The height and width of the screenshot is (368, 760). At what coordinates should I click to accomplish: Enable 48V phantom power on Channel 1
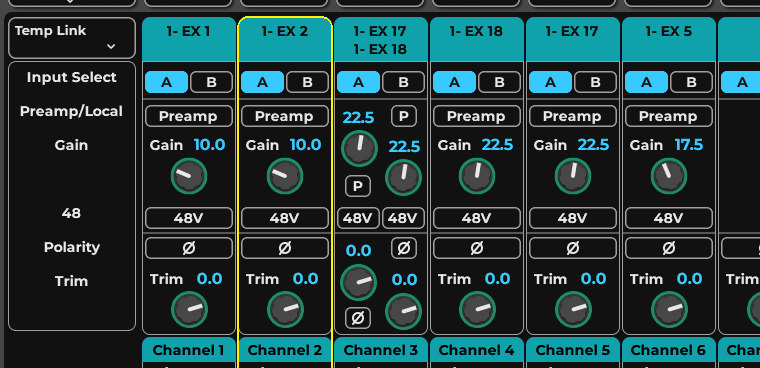189,218
